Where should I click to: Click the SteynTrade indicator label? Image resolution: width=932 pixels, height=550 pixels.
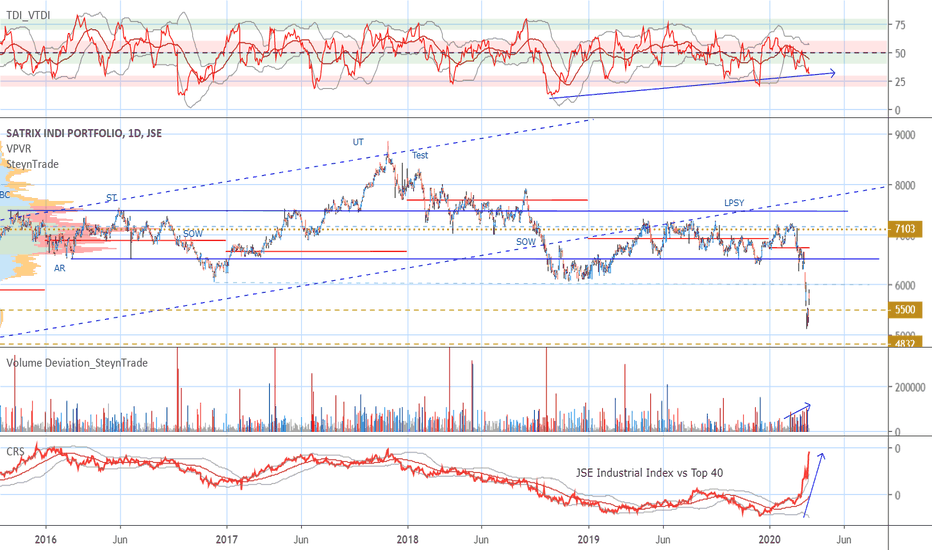tap(33, 164)
